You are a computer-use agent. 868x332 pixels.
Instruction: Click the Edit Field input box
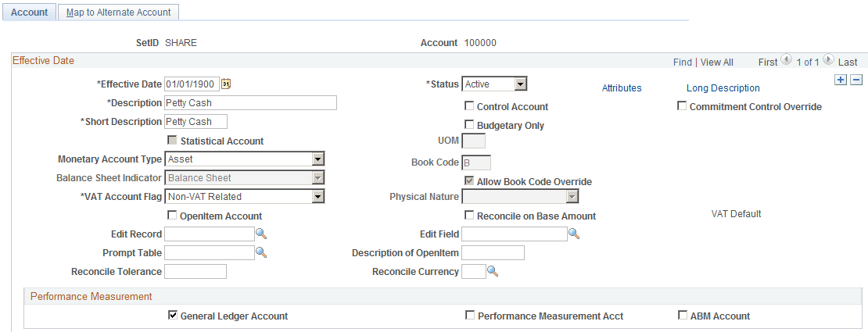pos(515,234)
